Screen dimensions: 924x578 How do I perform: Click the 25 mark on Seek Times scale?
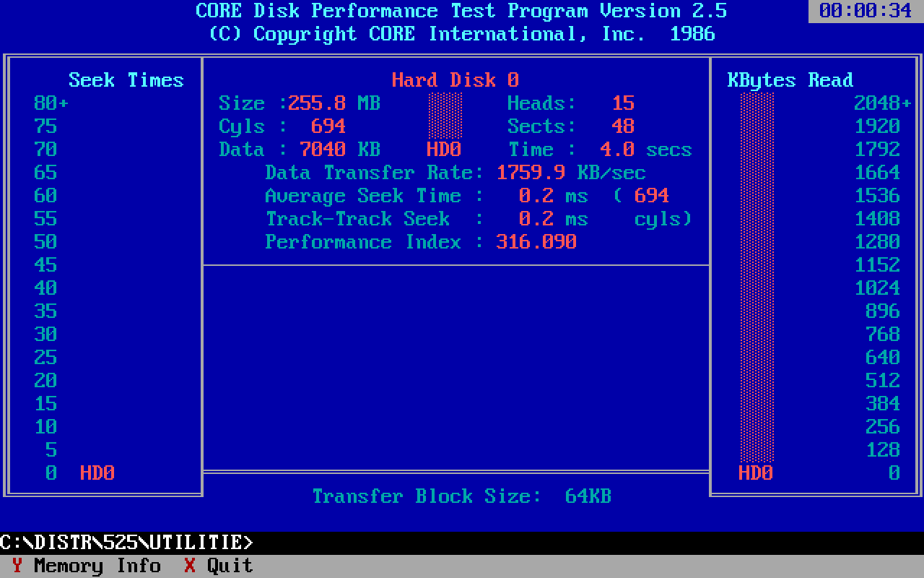tap(45, 358)
